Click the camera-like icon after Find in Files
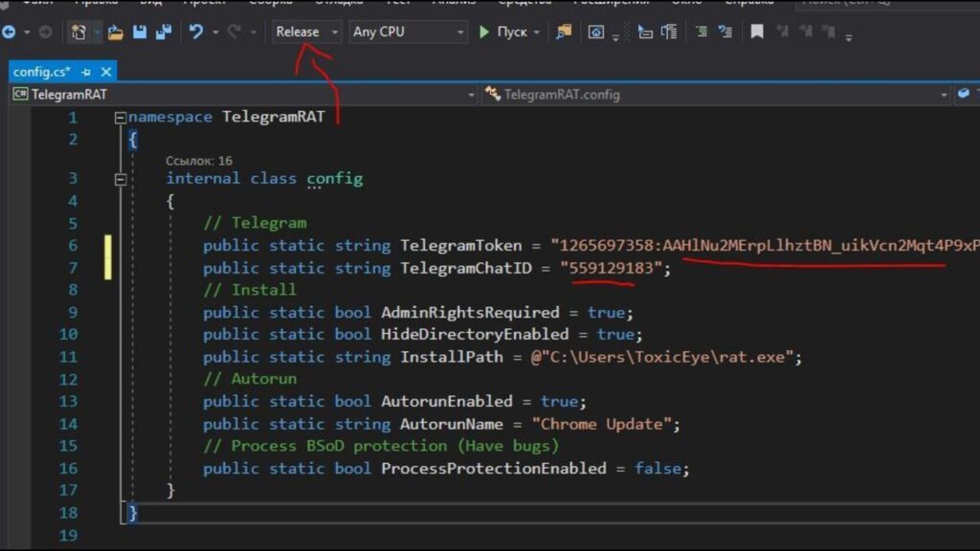Image resolution: width=980 pixels, height=551 pixels. coord(595,32)
